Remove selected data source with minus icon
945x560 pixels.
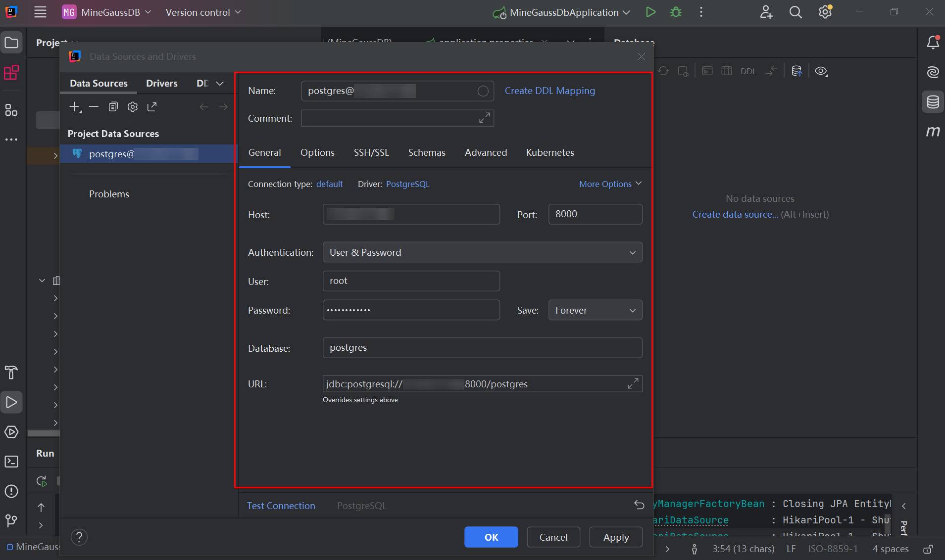[x=94, y=107]
